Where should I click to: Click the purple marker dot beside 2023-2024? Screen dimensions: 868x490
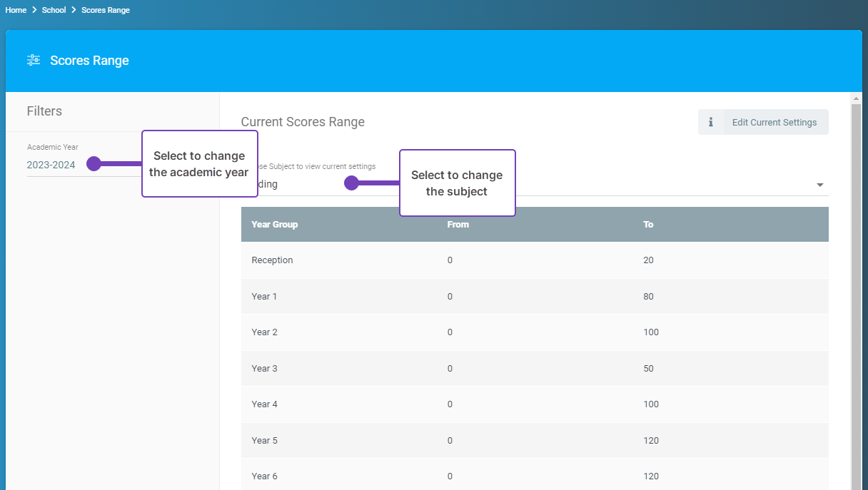94,164
